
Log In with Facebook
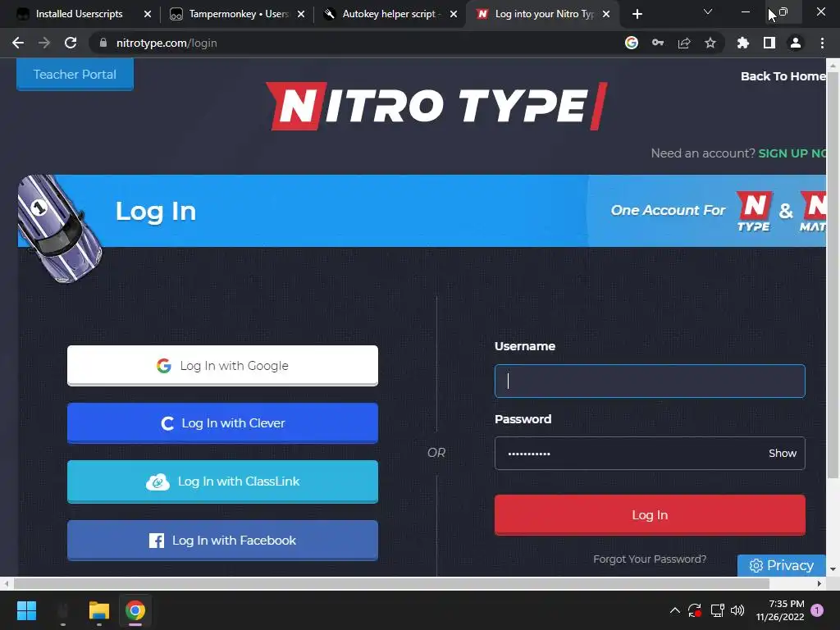[222, 540]
